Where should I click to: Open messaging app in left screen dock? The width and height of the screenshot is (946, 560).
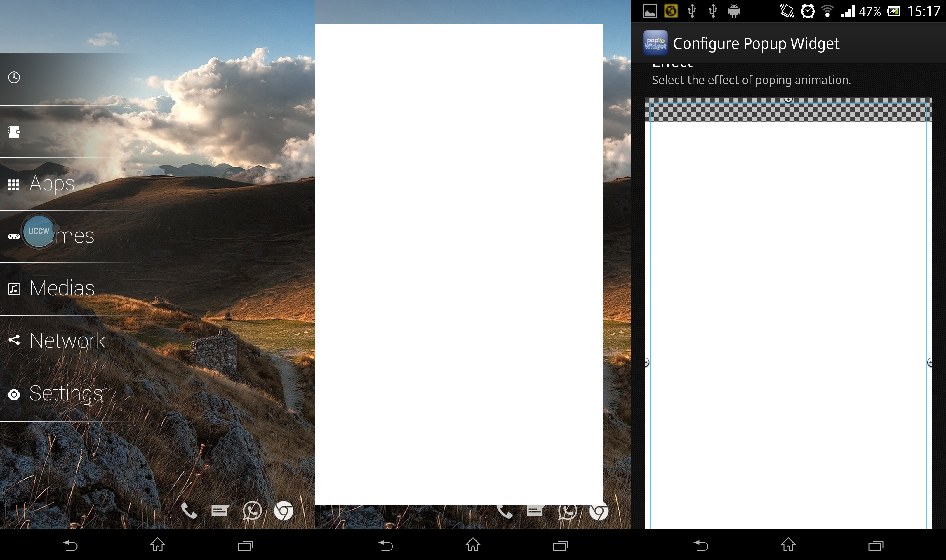[x=220, y=511]
